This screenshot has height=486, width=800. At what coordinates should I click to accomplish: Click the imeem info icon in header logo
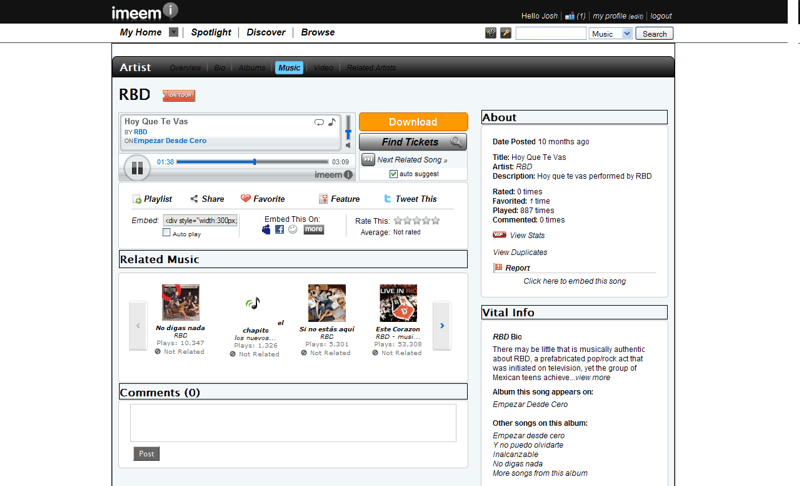170,10
